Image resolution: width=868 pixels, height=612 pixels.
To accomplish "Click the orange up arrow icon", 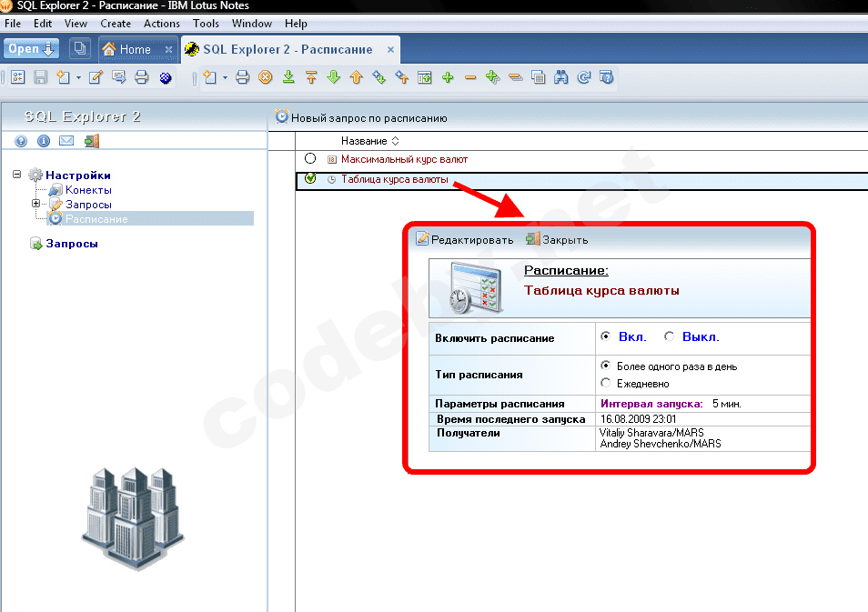I will click(x=357, y=77).
